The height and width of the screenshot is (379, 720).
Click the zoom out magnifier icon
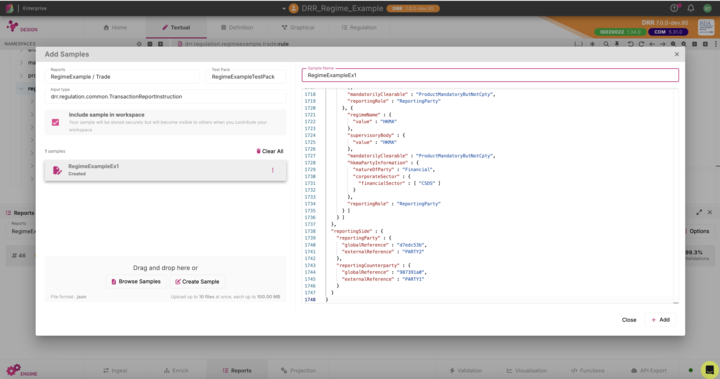673,44
